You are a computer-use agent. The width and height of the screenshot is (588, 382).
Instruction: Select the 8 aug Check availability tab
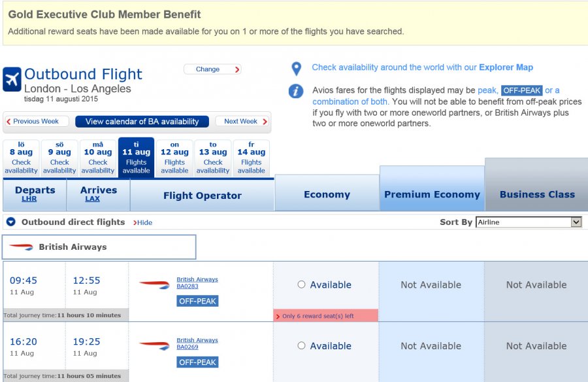(21, 158)
